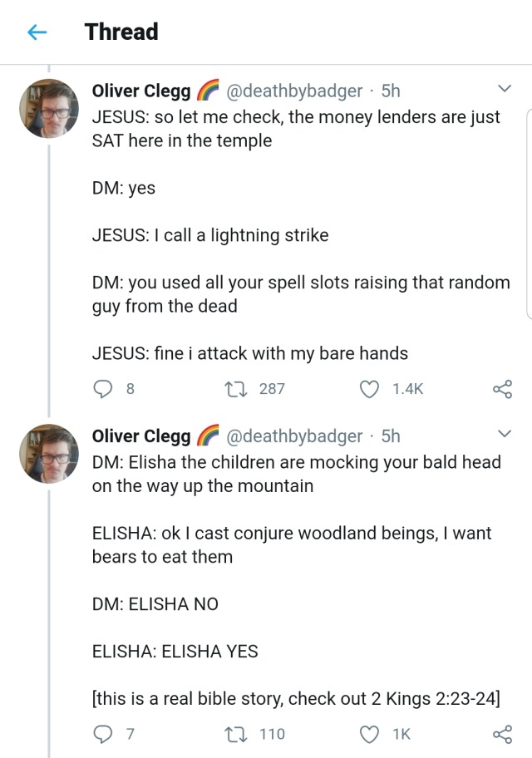532x758 pixels.
Task: Retweet the Elisha bears tweet
Action: coord(235,734)
